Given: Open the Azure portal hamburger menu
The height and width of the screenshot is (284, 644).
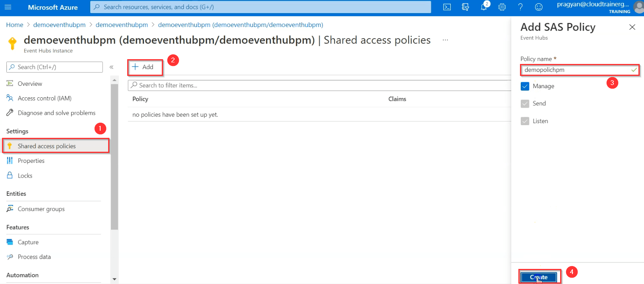Looking at the screenshot, I should coord(8,7).
